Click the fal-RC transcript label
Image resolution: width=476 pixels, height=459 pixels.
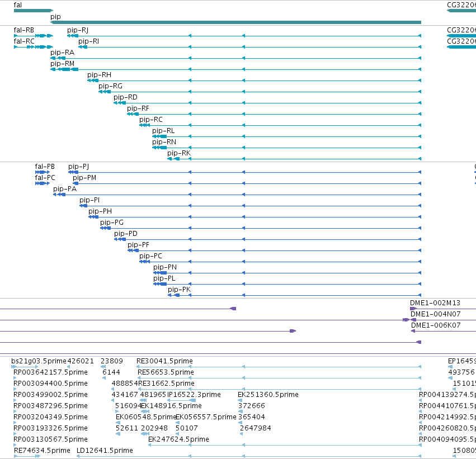click(x=24, y=41)
